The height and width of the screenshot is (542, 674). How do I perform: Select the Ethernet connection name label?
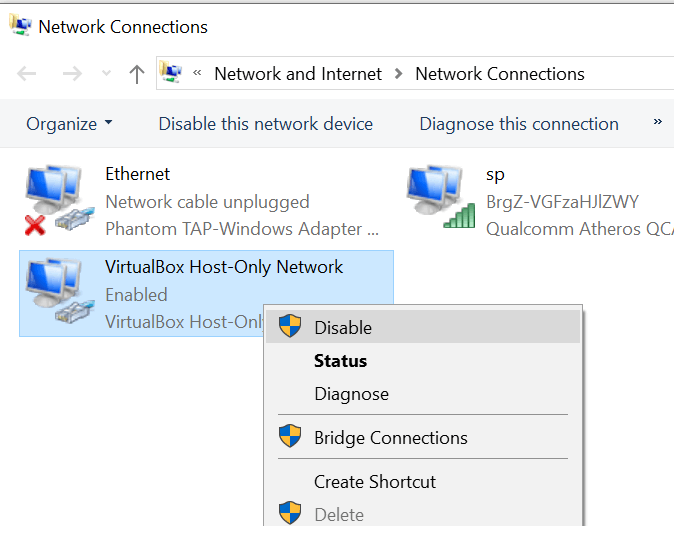click(138, 174)
